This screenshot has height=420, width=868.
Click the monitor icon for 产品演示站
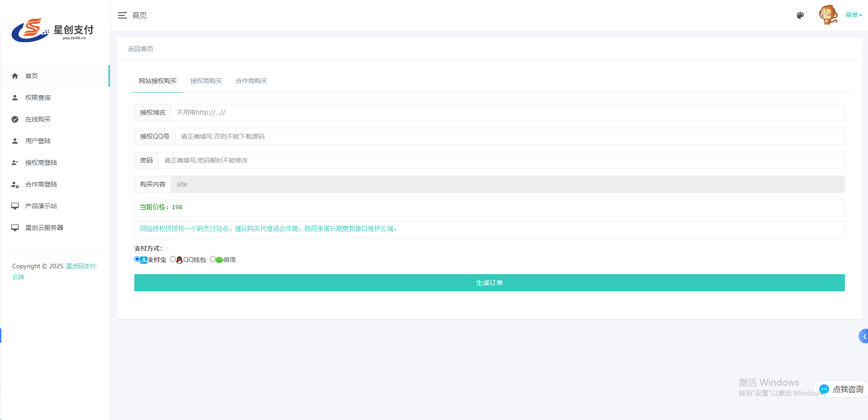coord(15,206)
